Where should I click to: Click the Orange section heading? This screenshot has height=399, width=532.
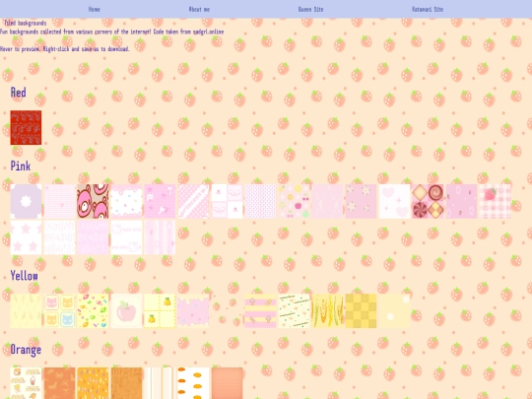[26, 350]
